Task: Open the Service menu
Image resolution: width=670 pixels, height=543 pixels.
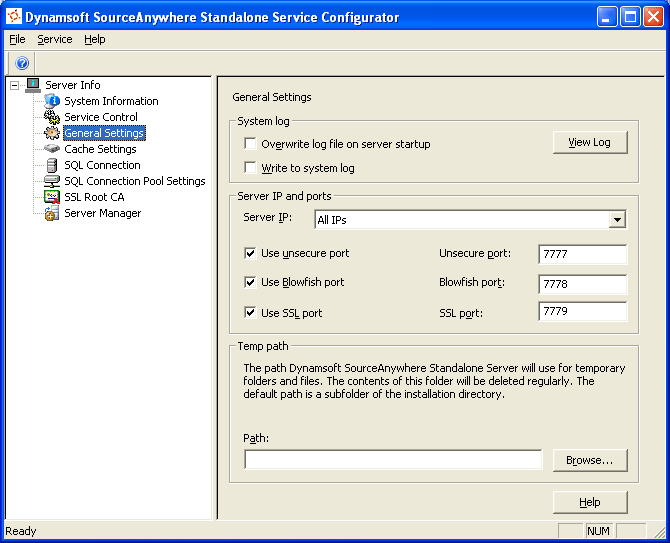Action: point(55,39)
